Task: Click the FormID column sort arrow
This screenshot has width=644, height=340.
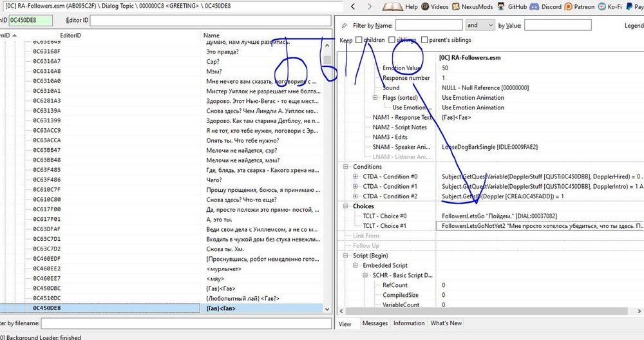Action: (x=15, y=35)
